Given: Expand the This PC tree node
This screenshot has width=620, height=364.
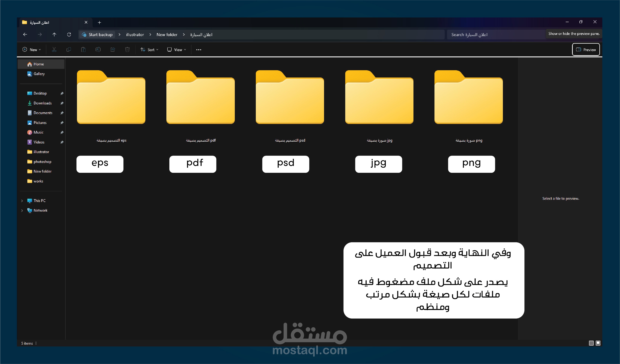Looking at the screenshot, I should (x=22, y=201).
